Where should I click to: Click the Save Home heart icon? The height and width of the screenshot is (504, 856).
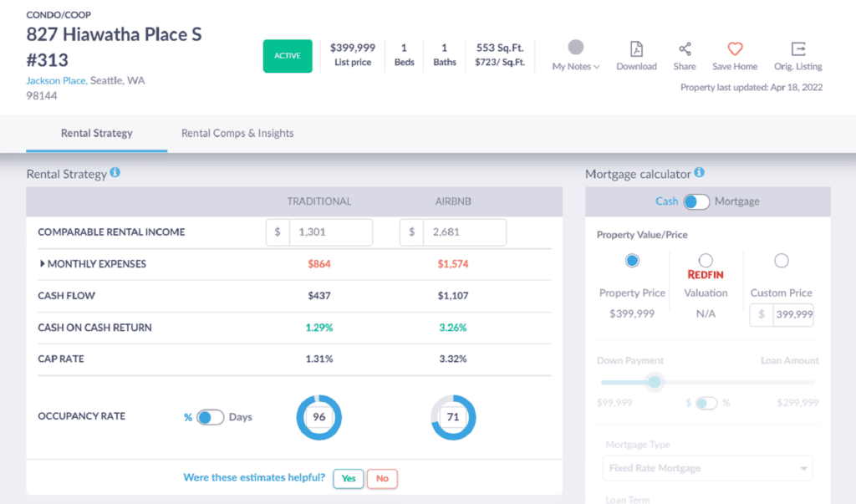click(x=735, y=49)
